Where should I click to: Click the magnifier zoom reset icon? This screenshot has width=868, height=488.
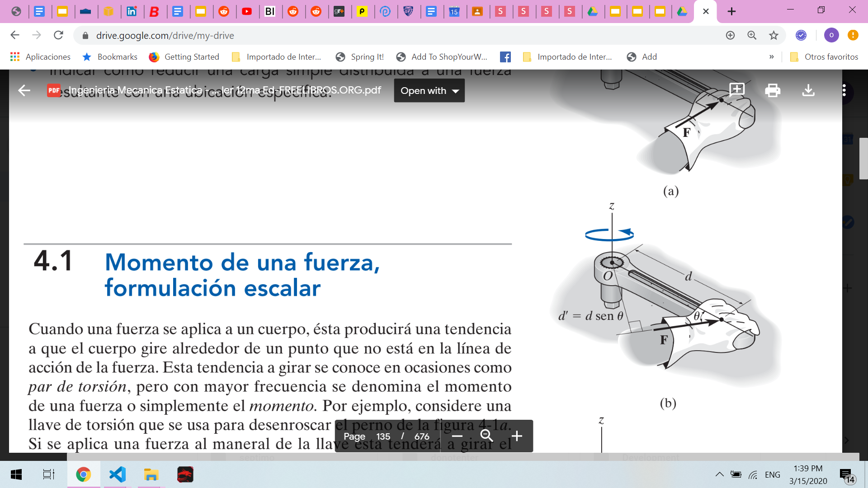(x=486, y=436)
